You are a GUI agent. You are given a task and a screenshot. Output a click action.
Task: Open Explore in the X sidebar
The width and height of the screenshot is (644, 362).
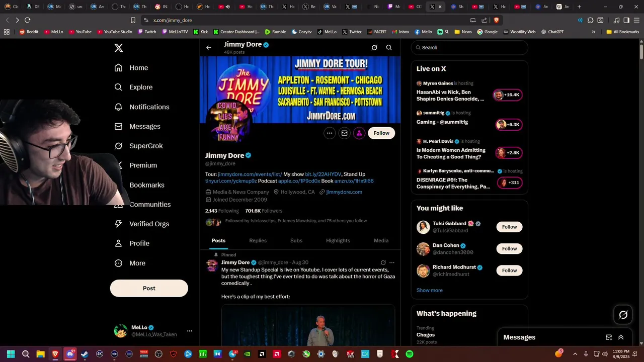point(133,87)
